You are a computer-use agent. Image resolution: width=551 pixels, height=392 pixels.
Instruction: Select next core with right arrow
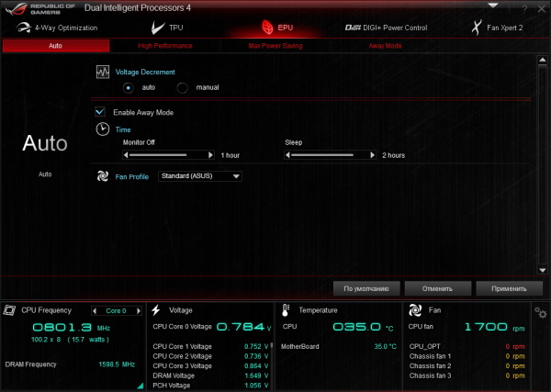click(139, 311)
